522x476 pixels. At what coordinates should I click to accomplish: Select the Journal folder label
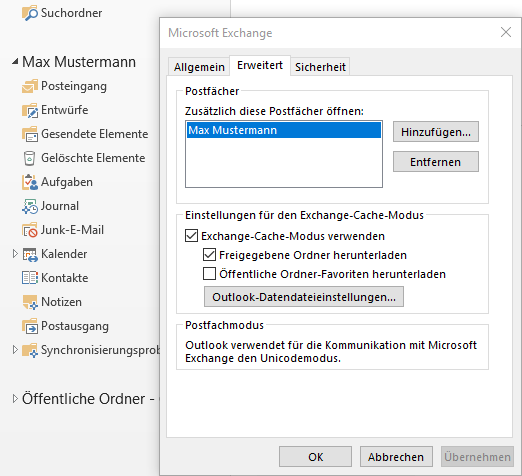click(60, 206)
